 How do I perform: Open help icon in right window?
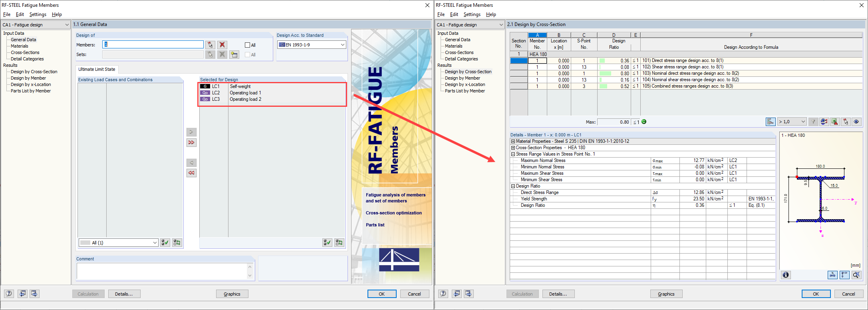443,294
